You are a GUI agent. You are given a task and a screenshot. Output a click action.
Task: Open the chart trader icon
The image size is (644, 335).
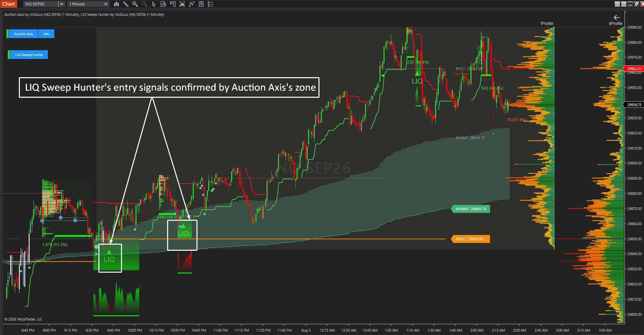pos(173,4)
